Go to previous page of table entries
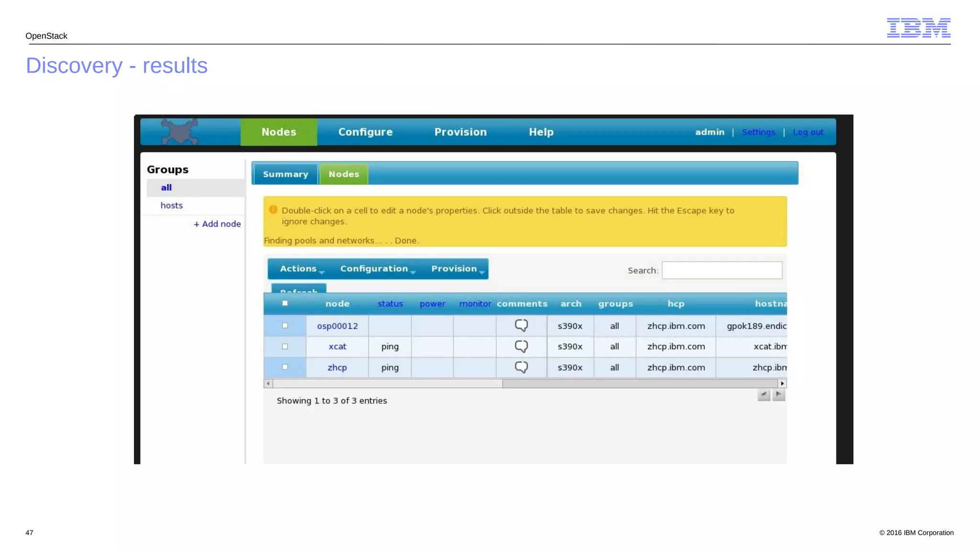The width and height of the screenshot is (980, 551). pyautogui.click(x=764, y=395)
